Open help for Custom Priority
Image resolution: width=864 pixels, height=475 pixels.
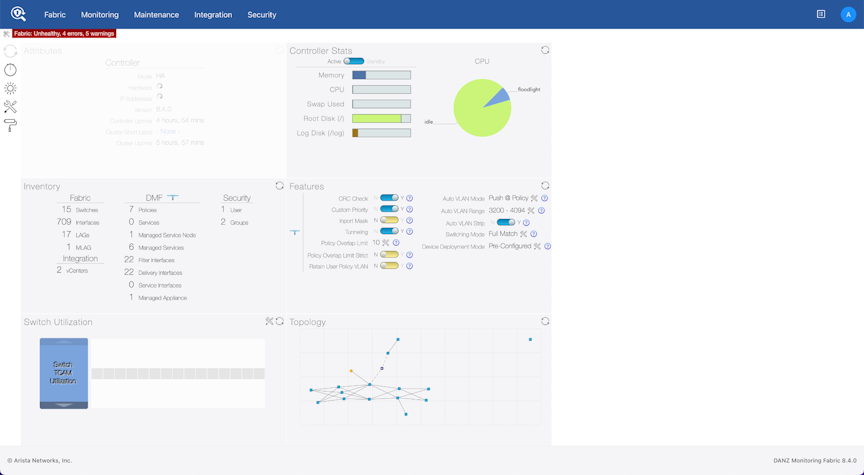[410, 209]
